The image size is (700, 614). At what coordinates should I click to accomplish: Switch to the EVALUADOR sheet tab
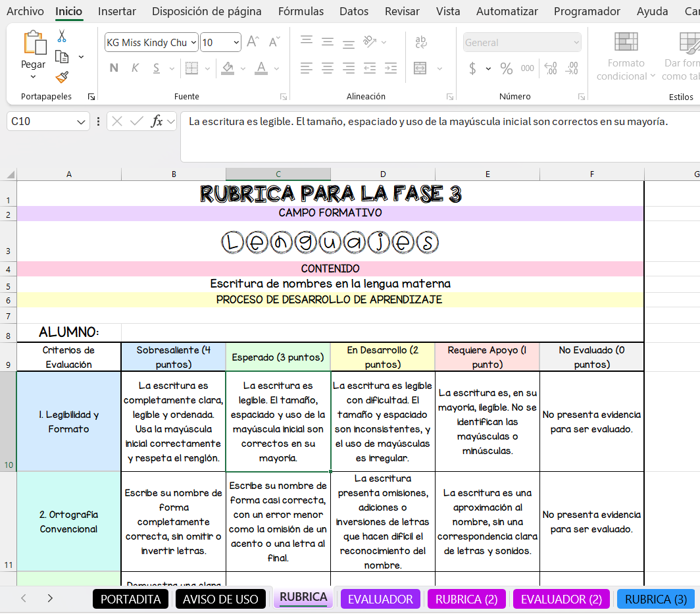pyautogui.click(x=380, y=599)
